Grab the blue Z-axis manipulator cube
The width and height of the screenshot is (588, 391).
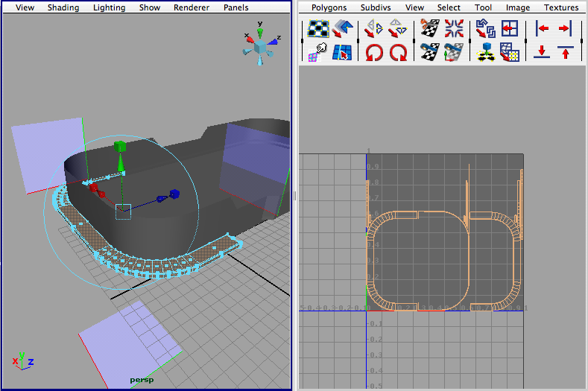click(x=174, y=194)
